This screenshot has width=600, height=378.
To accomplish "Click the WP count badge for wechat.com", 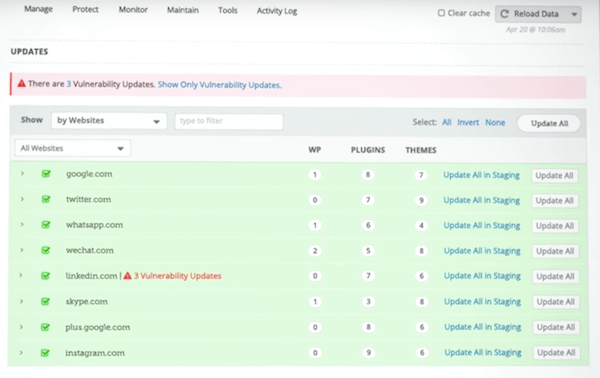I will pyautogui.click(x=315, y=251).
